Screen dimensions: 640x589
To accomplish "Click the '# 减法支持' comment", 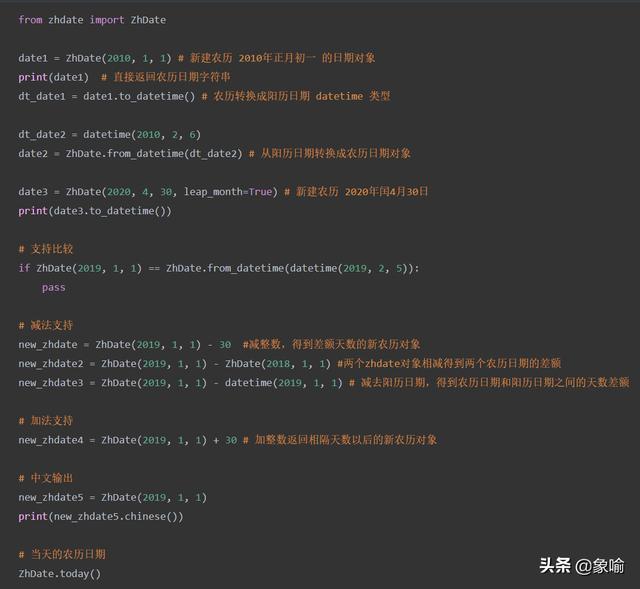I will (46, 325).
